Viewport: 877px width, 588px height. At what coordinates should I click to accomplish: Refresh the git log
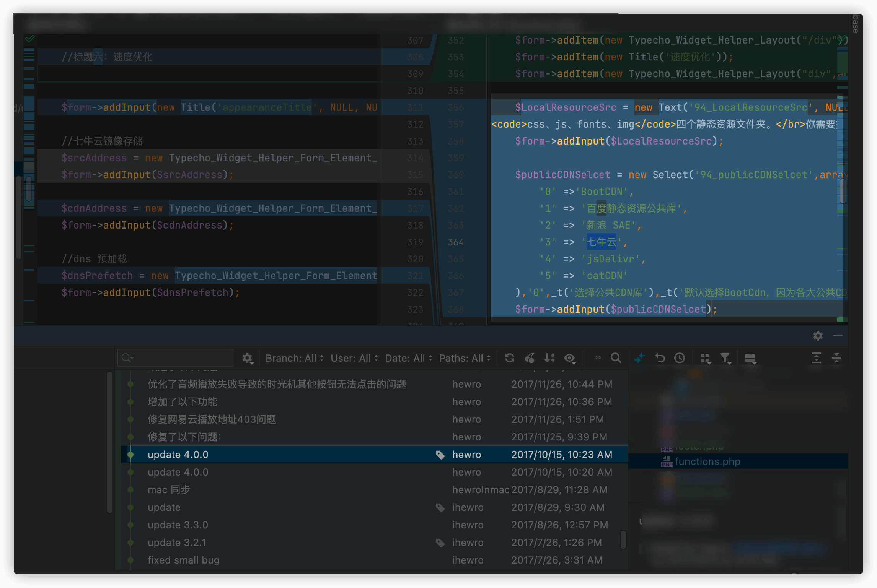click(x=509, y=358)
